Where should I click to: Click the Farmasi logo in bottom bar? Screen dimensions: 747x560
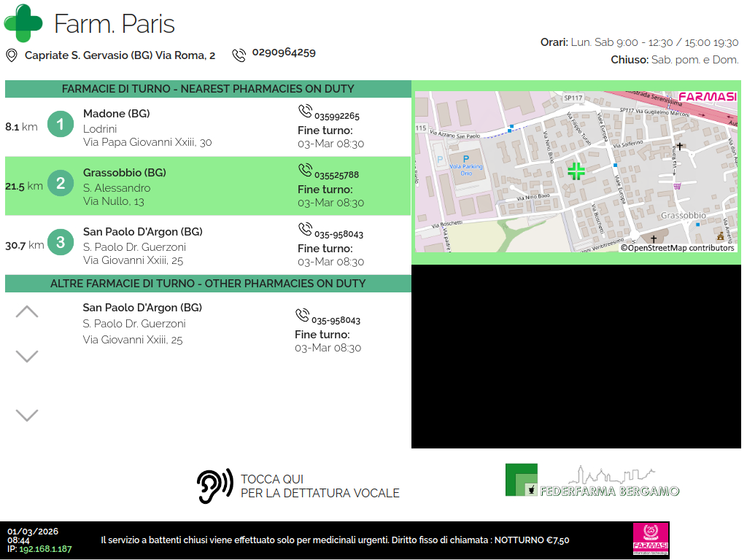tap(649, 540)
